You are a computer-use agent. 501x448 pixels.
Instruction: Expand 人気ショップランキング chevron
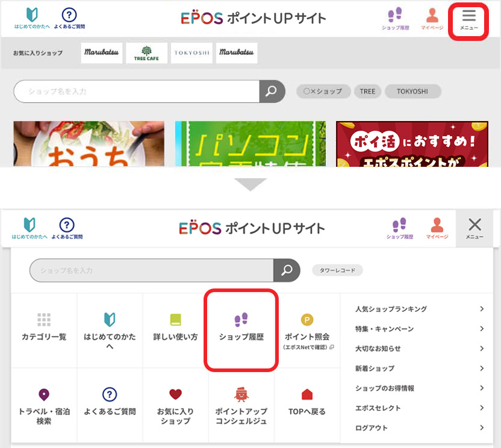482,309
